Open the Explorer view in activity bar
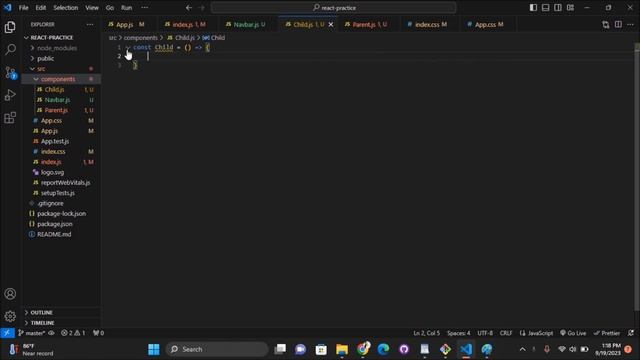The image size is (640, 360). point(10,27)
